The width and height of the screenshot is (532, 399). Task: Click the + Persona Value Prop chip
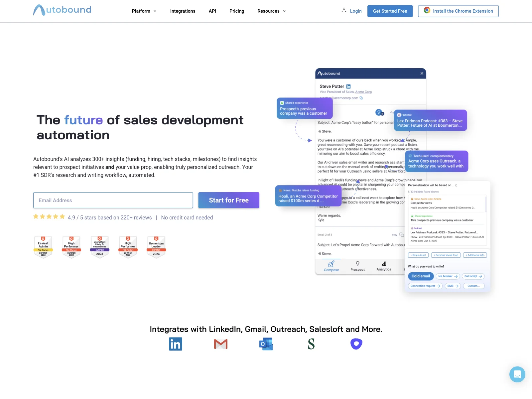point(446,255)
